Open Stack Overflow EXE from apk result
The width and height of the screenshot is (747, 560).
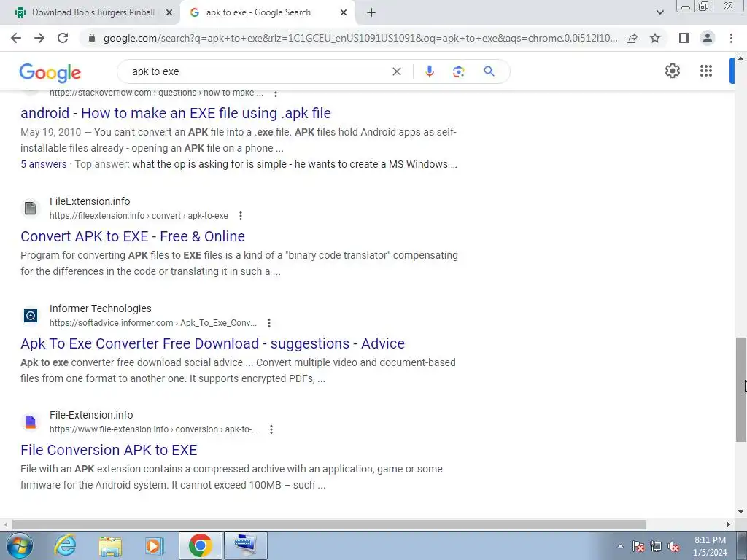[x=176, y=113]
